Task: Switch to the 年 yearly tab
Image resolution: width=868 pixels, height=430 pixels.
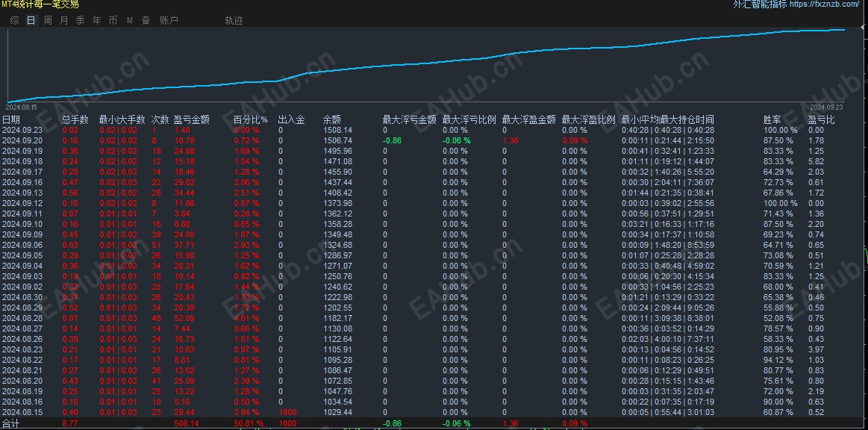Action: tap(97, 20)
